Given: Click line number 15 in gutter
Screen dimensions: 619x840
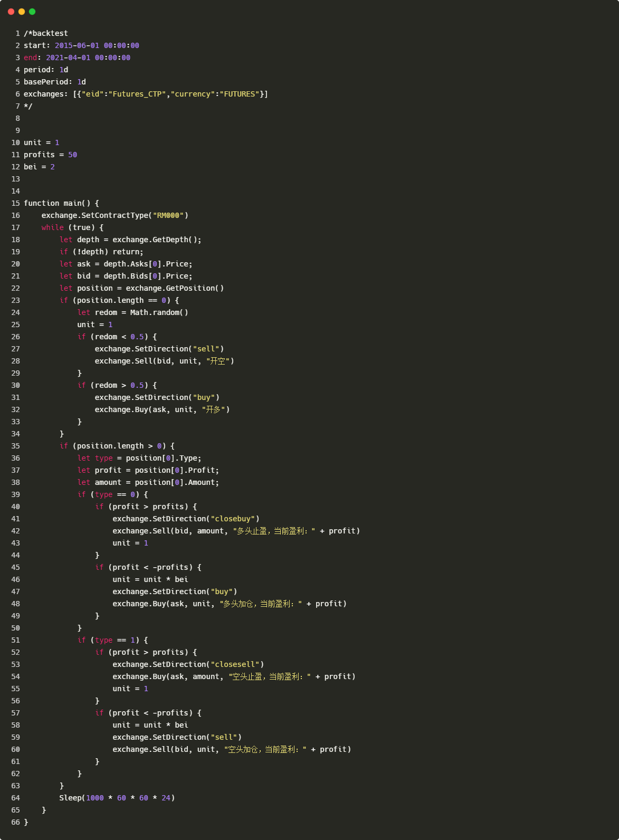Looking at the screenshot, I should point(15,203).
